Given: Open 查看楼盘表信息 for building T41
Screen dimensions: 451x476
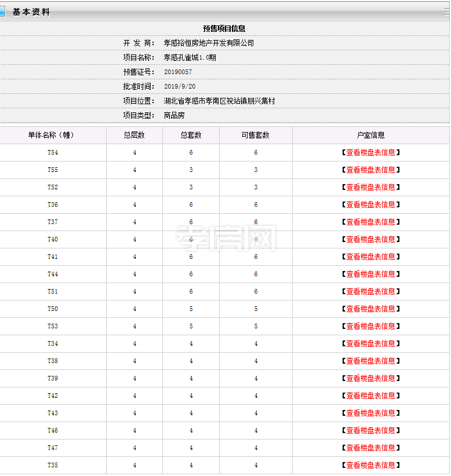Looking at the screenshot, I should (x=370, y=257).
